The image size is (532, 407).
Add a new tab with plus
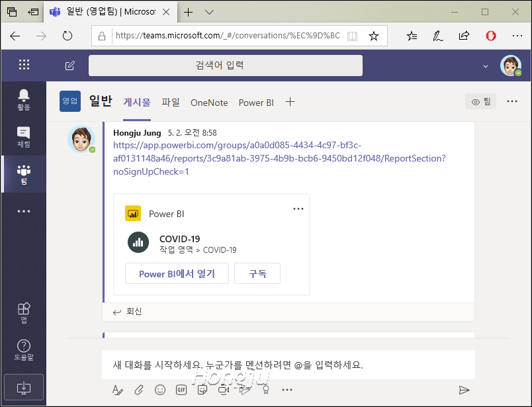(290, 101)
